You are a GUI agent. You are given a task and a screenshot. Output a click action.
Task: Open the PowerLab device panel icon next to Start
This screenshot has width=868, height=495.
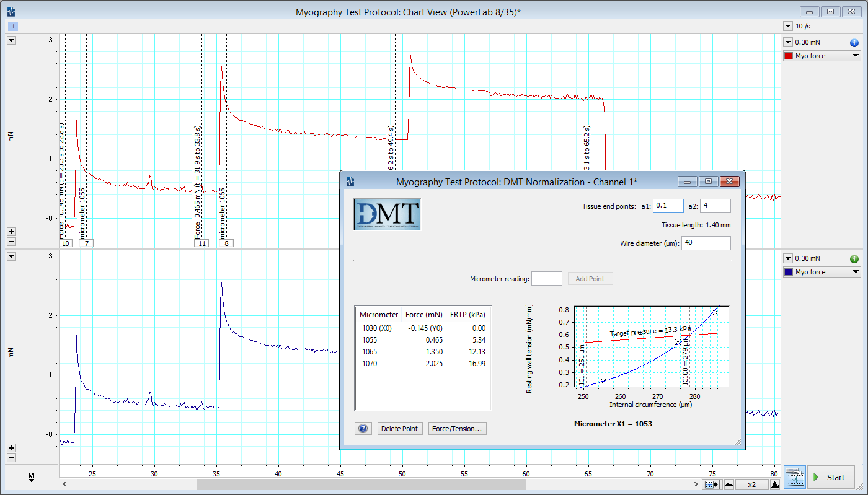pyautogui.click(x=795, y=477)
